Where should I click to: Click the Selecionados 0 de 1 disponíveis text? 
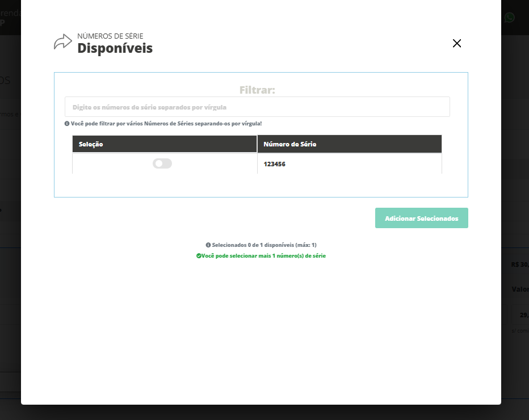click(264, 245)
